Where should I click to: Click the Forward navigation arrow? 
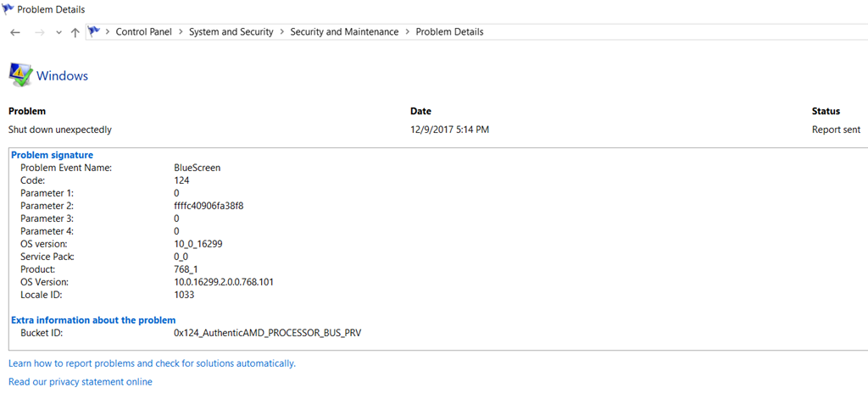pyautogui.click(x=39, y=32)
